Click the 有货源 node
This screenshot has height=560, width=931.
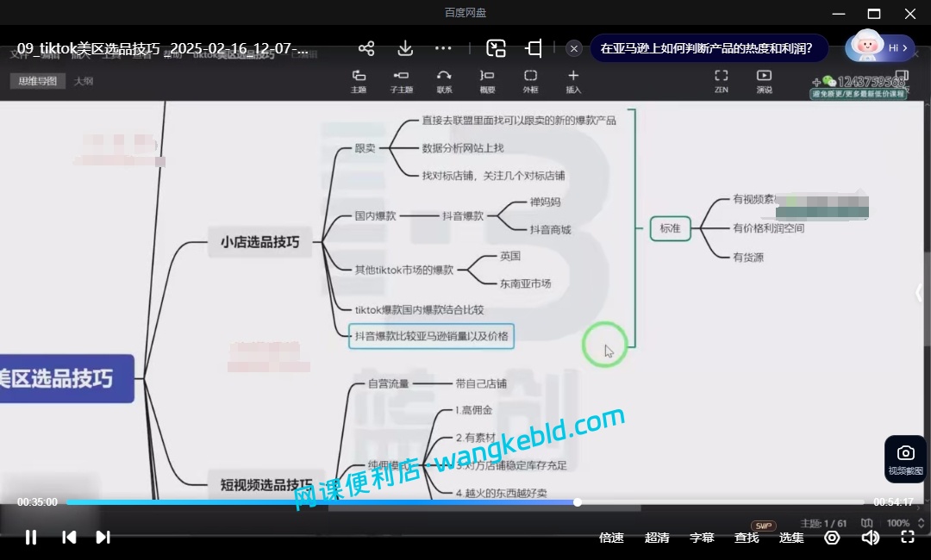tap(748, 258)
